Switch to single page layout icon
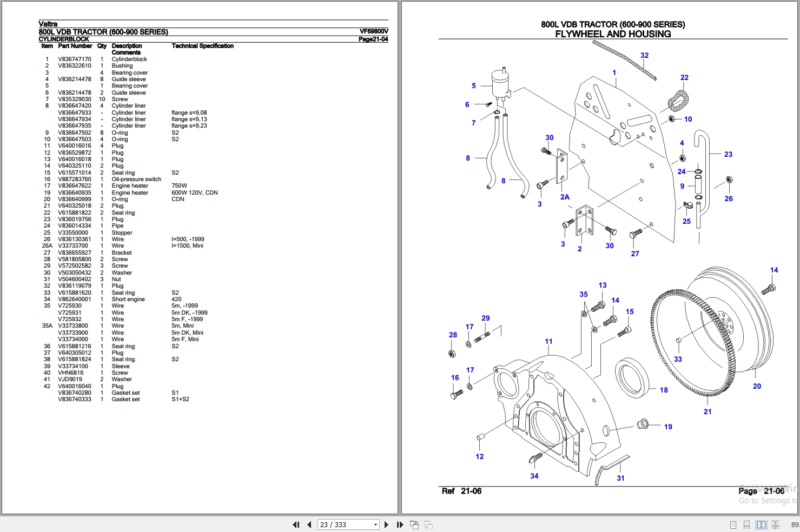Viewport: 800px width, 532px height. click(733, 524)
